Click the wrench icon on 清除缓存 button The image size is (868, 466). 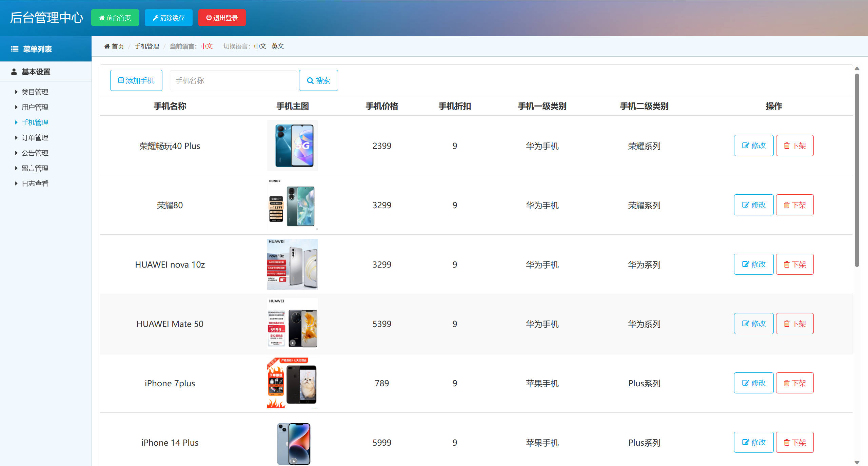(x=156, y=18)
